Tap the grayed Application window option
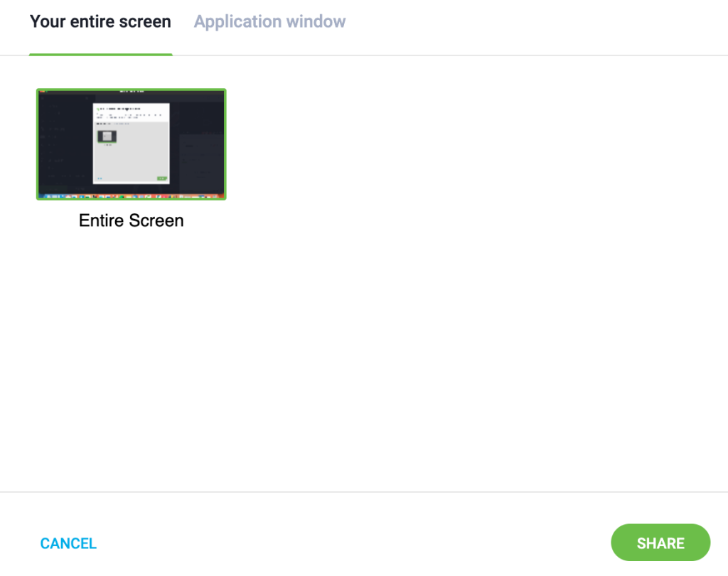This screenshot has height=576, width=728. (x=269, y=21)
